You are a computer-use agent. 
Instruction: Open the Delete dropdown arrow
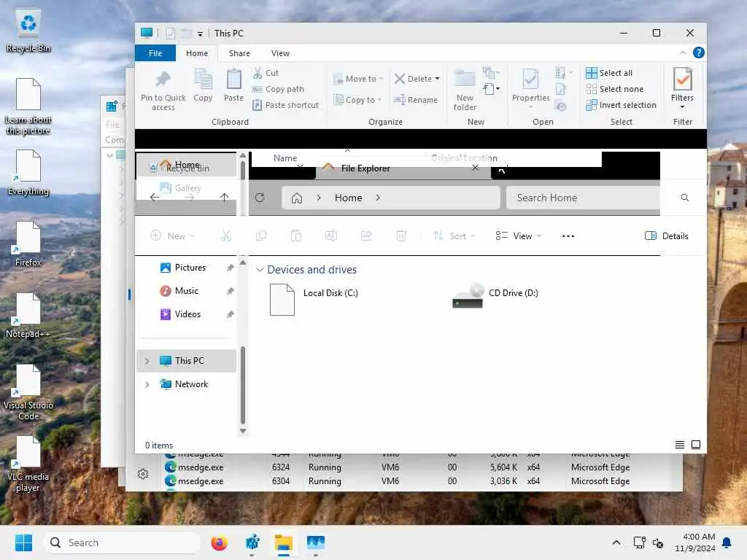coord(438,79)
